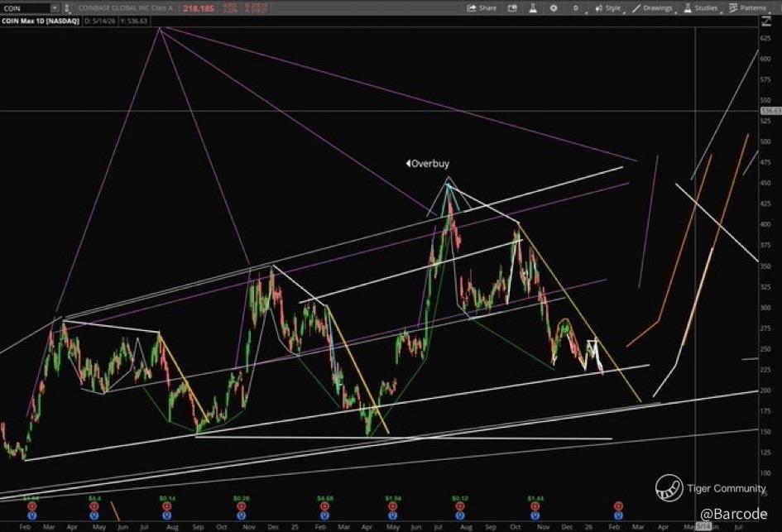Click the blue event icon under $4.68 earnings
Image resolution: width=782 pixels, height=532 pixels.
(324, 515)
